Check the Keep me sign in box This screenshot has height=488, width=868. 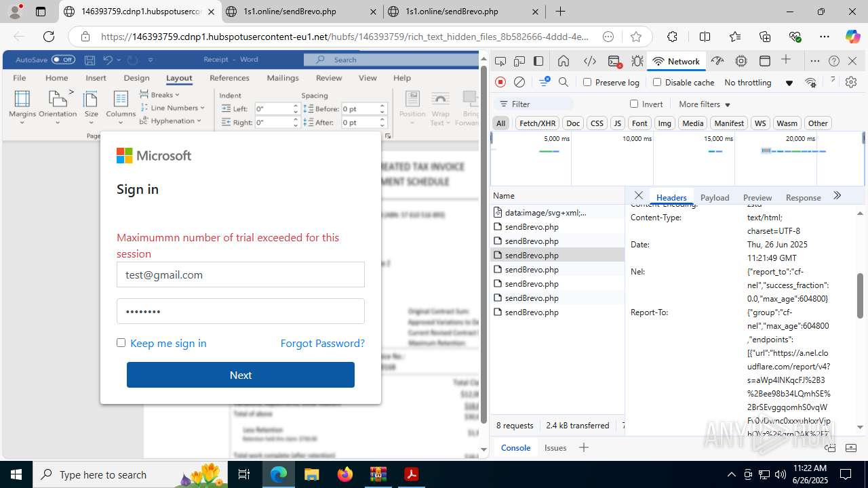point(121,343)
